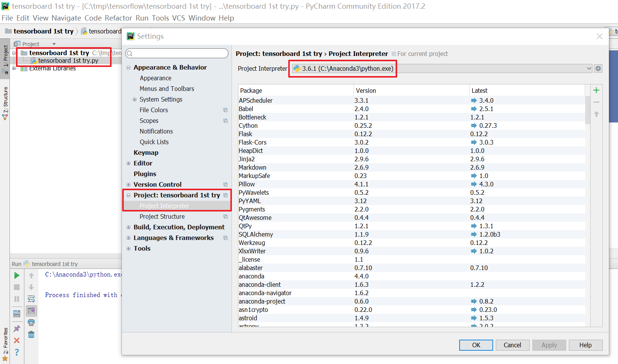
Task: Toggle scroll to end icon in Run console
Action: pyautogui.click(x=31, y=311)
